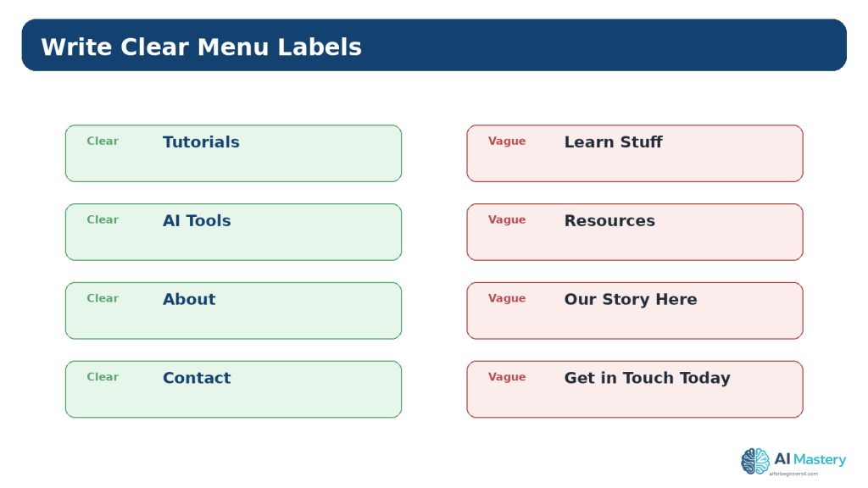
Task: Select the Tutorials menu label card
Action: click(233, 153)
